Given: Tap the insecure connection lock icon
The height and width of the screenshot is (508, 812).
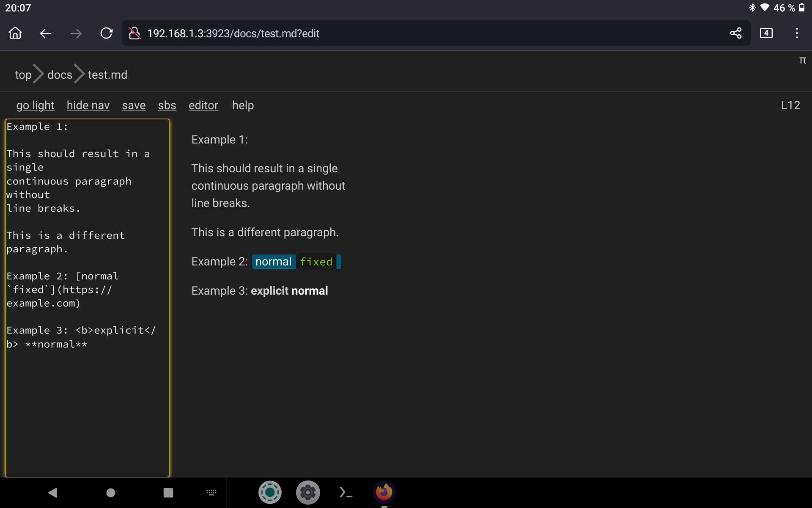Looking at the screenshot, I should (x=134, y=33).
